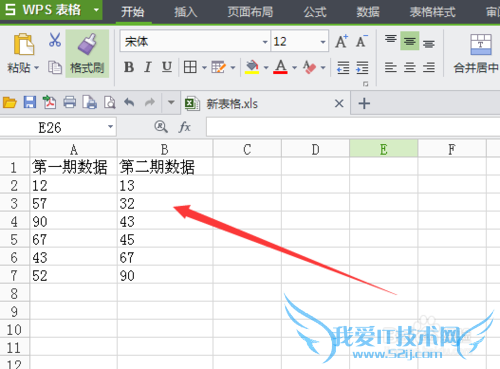This screenshot has height=369, width=500.
Task: Select column A header
Action: click(x=74, y=149)
